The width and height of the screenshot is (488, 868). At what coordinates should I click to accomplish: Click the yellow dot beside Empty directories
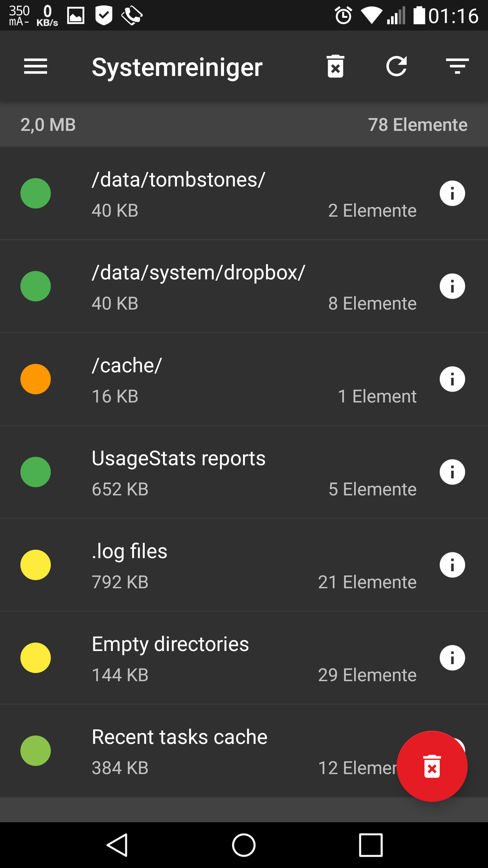click(36, 658)
